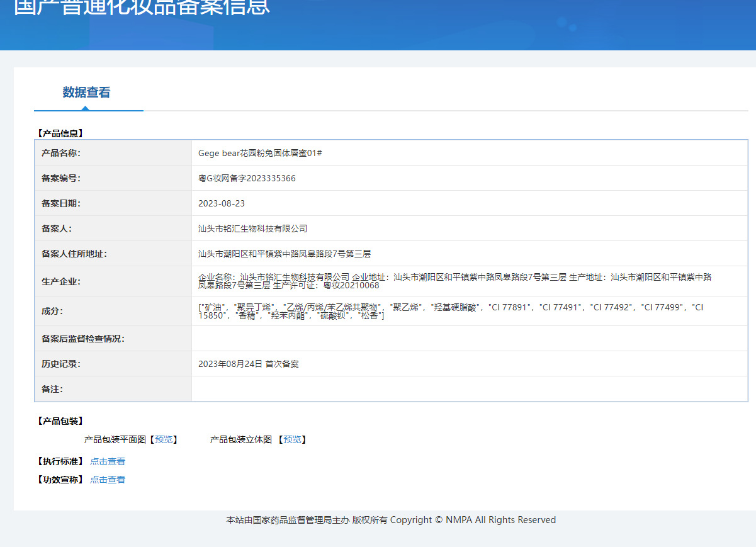
Task: Click the 产品名称 row label
Action: (x=61, y=153)
